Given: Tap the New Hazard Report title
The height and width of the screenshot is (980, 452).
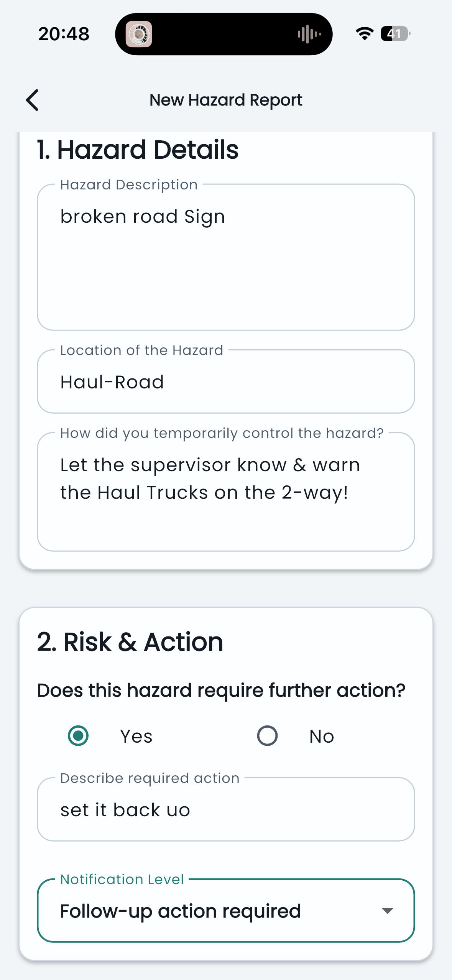Looking at the screenshot, I should tap(225, 100).
